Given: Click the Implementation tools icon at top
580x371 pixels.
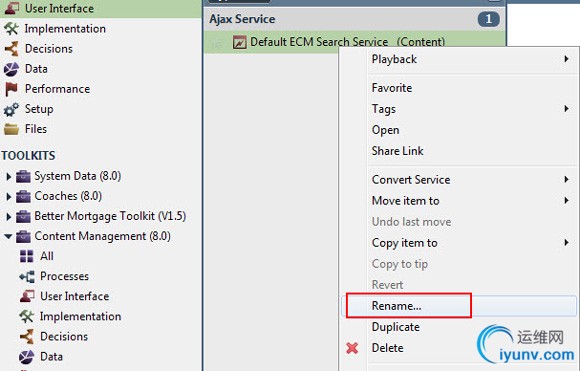Looking at the screenshot, I should pyautogui.click(x=11, y=28).
